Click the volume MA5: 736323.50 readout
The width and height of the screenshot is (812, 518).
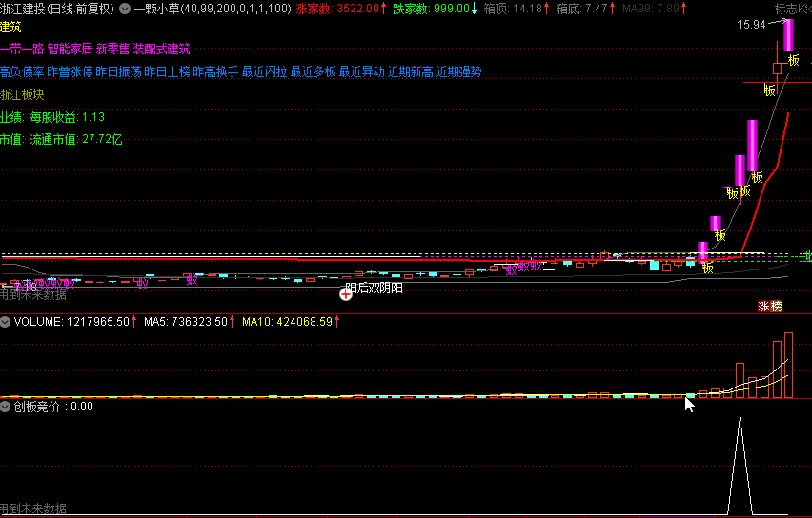click(x=190, y=322)
